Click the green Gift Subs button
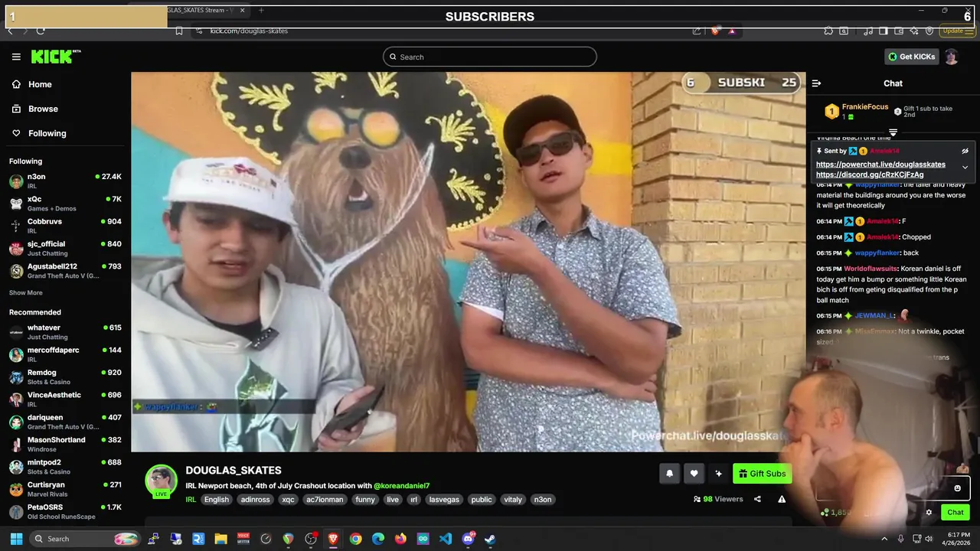The height and width of the screenshot is (551, 980). coord(762,474)
